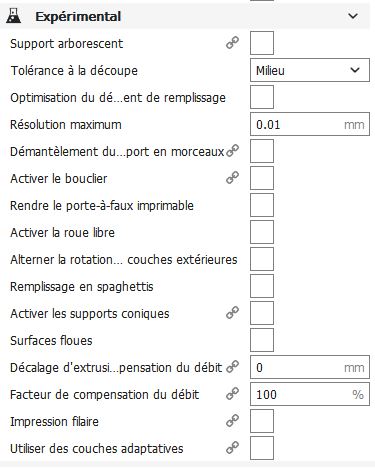Click the Alterner la rotation couches extérieures label
Viewport: 375px width, 468px height.
click(x=124, y=259)
